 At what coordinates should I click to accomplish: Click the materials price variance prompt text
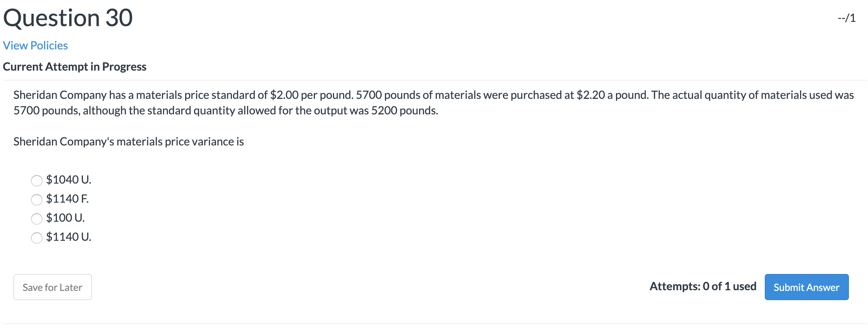pos(129,142)
